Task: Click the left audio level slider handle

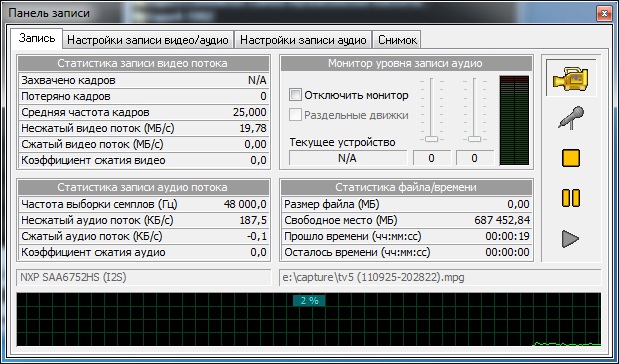Action: [x=431, y=139]
